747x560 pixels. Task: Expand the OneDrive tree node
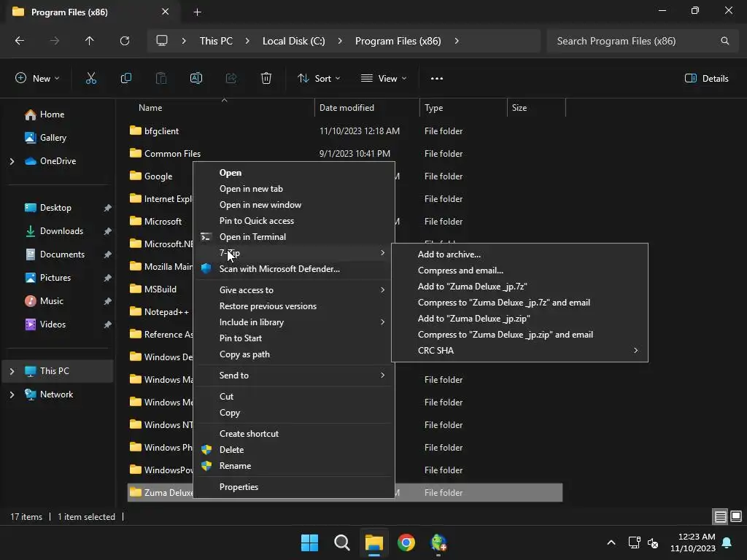12,161
